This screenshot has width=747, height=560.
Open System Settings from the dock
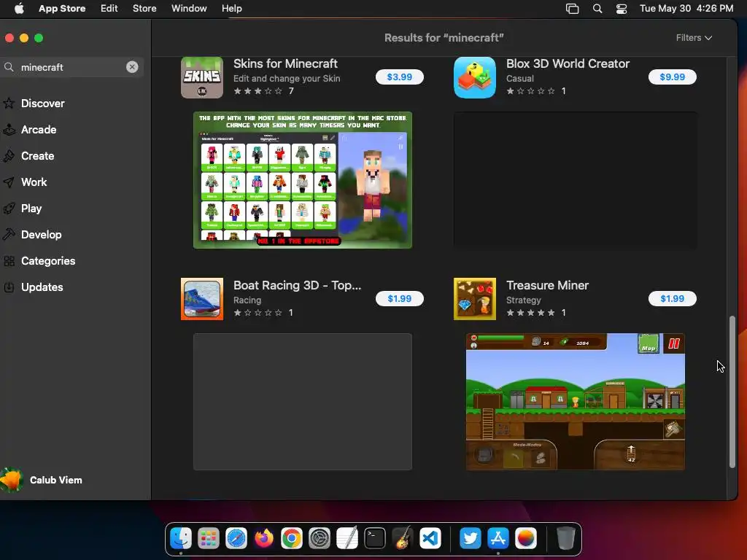click(x=320, y=539)
